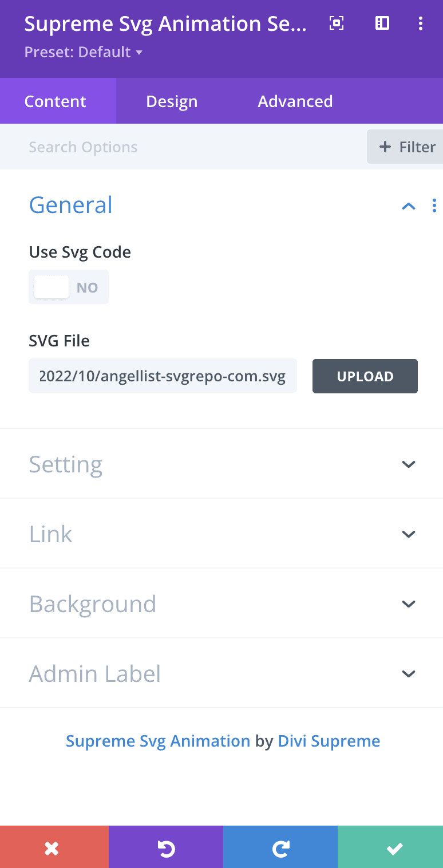Screen dimensions: 443x868
Task: Open the General section options dots
Action: click(434, 206)
